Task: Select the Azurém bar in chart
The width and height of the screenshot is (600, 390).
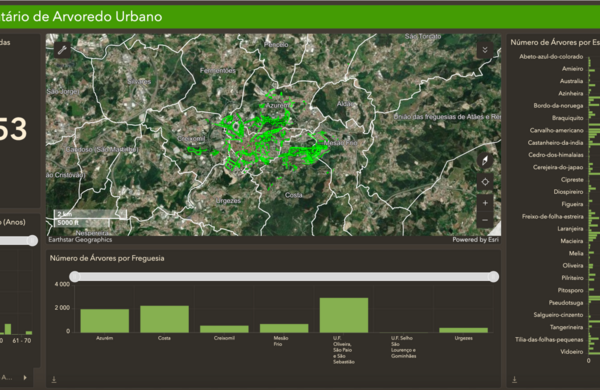Action: pyautogui.click(x=104, y=321)
